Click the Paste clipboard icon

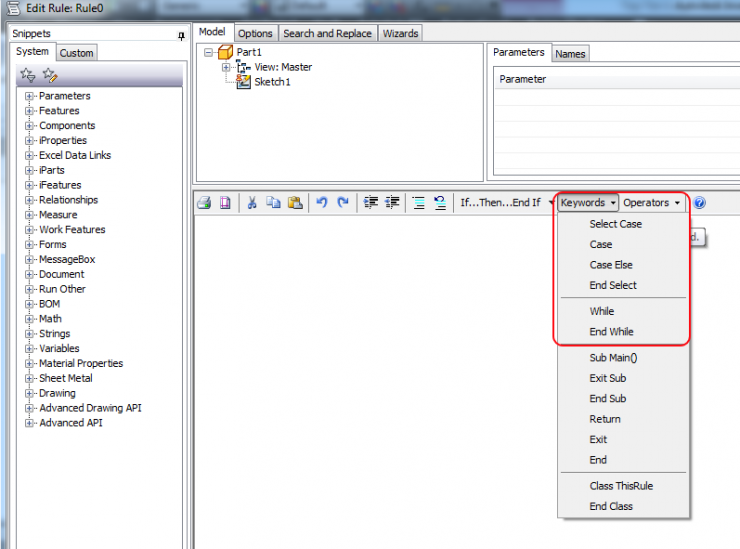point(295,203)
